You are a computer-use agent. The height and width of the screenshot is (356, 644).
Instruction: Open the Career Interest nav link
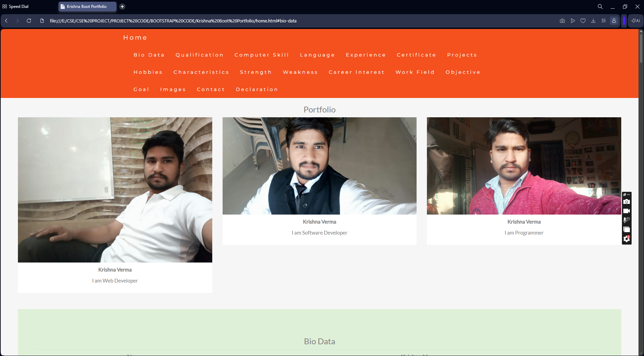[x=357, y=72]
